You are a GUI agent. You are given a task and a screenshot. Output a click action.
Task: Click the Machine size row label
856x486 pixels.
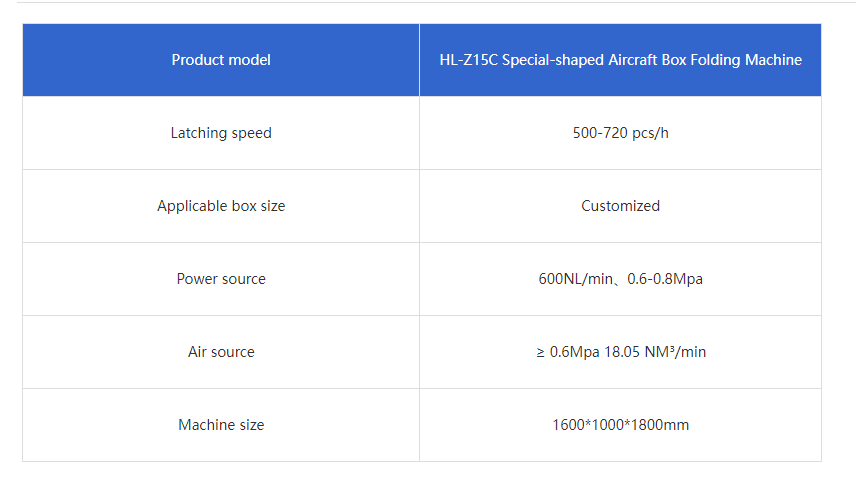(221, 425)
